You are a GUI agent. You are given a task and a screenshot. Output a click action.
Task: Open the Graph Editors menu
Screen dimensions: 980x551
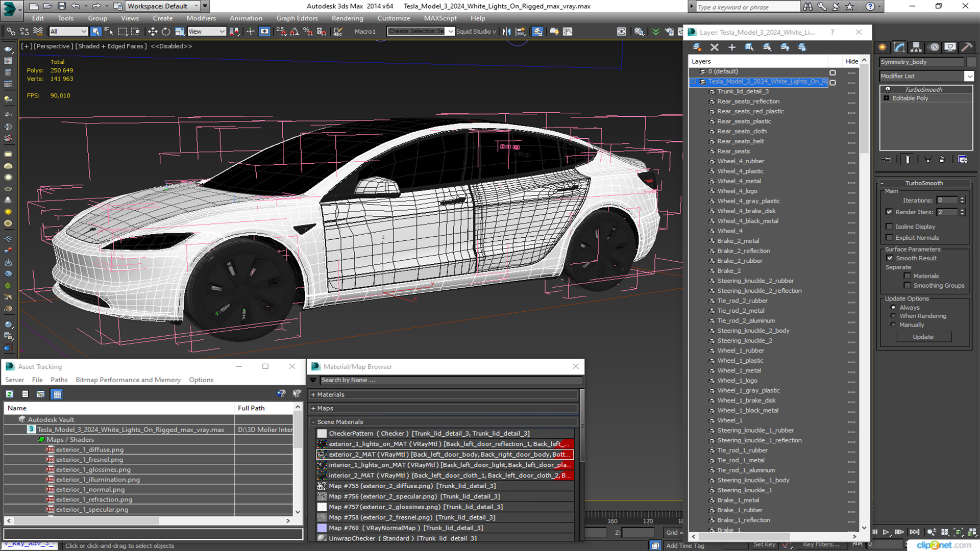(297, 18)
